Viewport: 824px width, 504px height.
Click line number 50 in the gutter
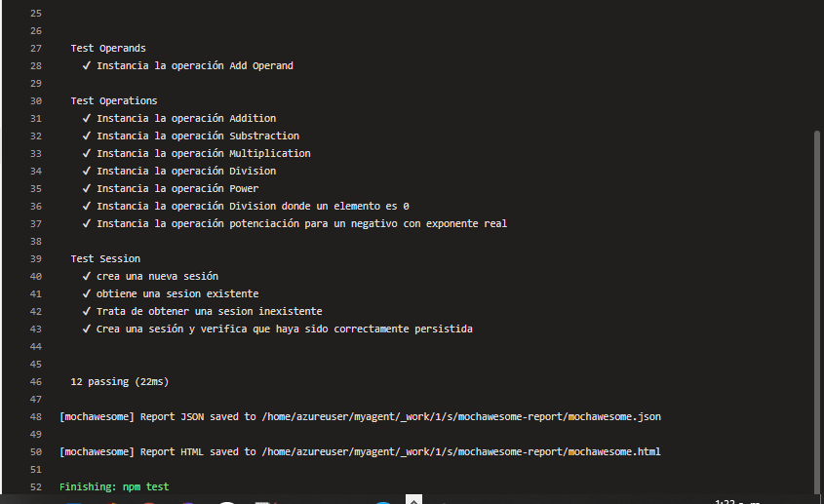click(36, 452)
